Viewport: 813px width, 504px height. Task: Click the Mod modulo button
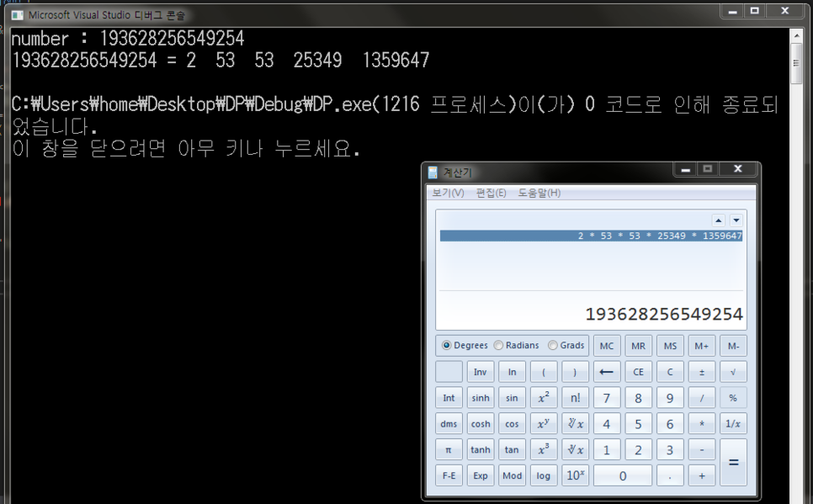[x=512, y=475]
